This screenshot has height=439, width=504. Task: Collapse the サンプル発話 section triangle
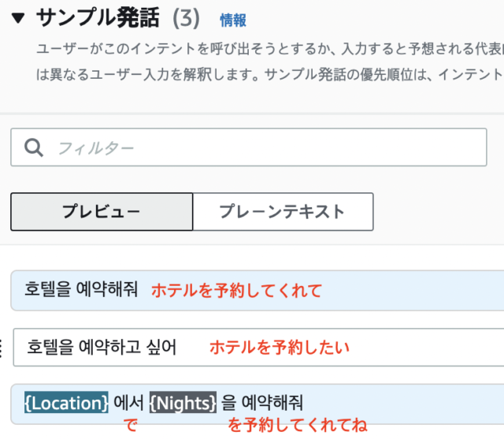[19, 17]
